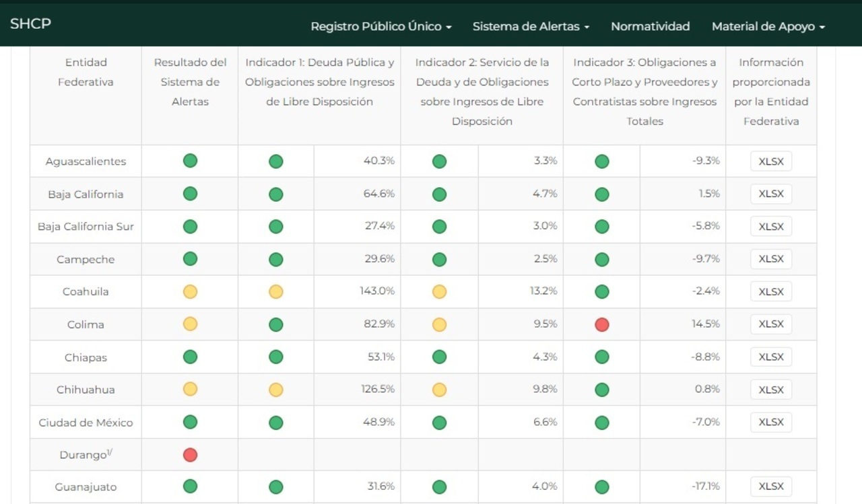Click Aguascalientes green alert result circle
The image size is (862, 504).
click(190, 161)
